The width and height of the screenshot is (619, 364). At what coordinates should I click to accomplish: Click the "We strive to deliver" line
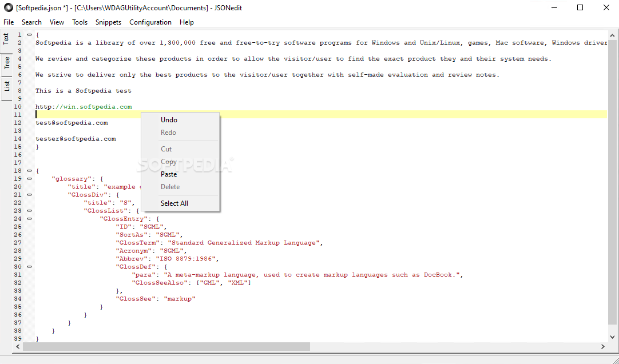click(268, 74)
